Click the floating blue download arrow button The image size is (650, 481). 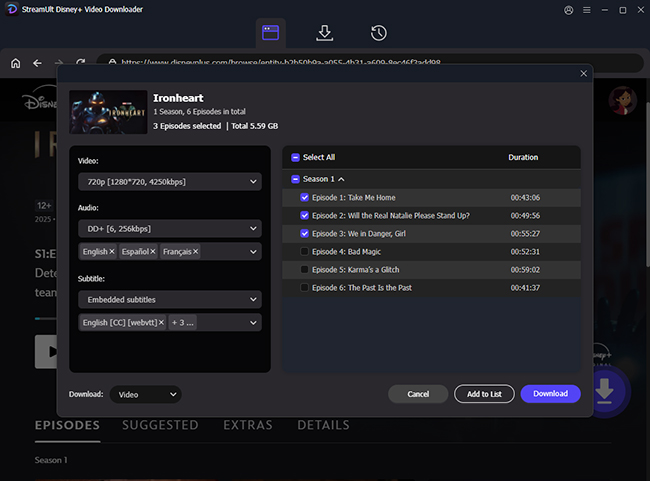click(x=604, y=391)
